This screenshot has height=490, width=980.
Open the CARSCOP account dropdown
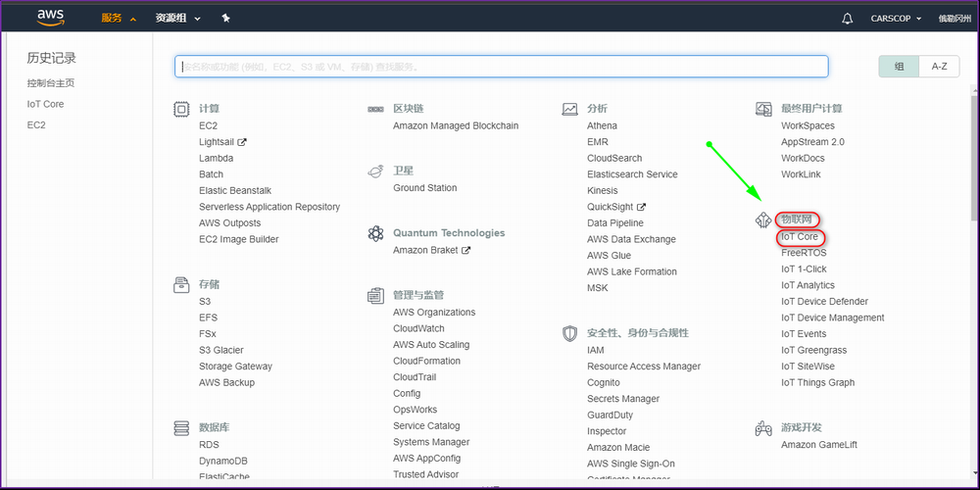pos(897,19)
